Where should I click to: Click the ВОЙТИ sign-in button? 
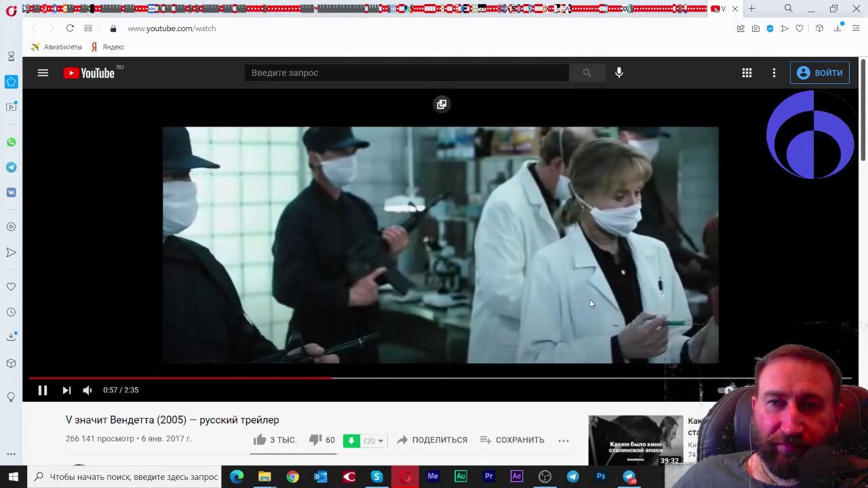coord(820,73)
